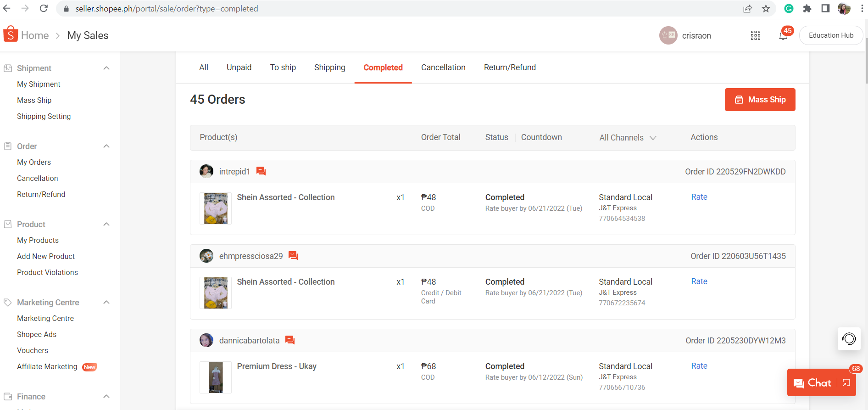Click Rate for the intrepid1 order
This screenshot has height=410, width=868.
(699, 197)
